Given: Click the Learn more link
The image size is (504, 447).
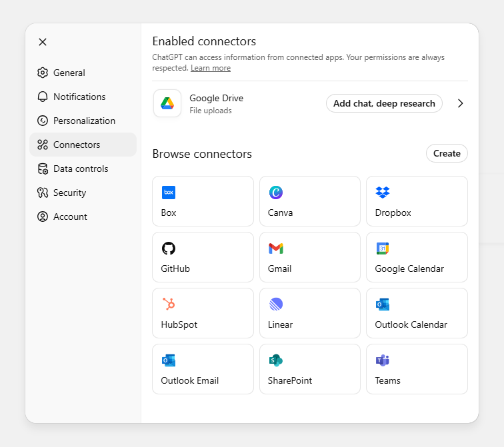Looking at the screenshot, I should (211, 68).
